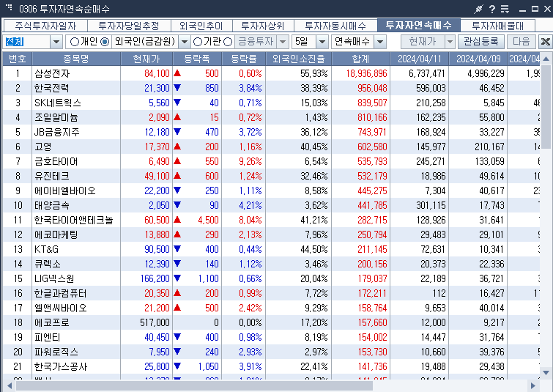The height and width of the screenshot is (392, 553).
Task: Expand the 금융투자 dropdown arrow
Action: (x=283, y=42)
